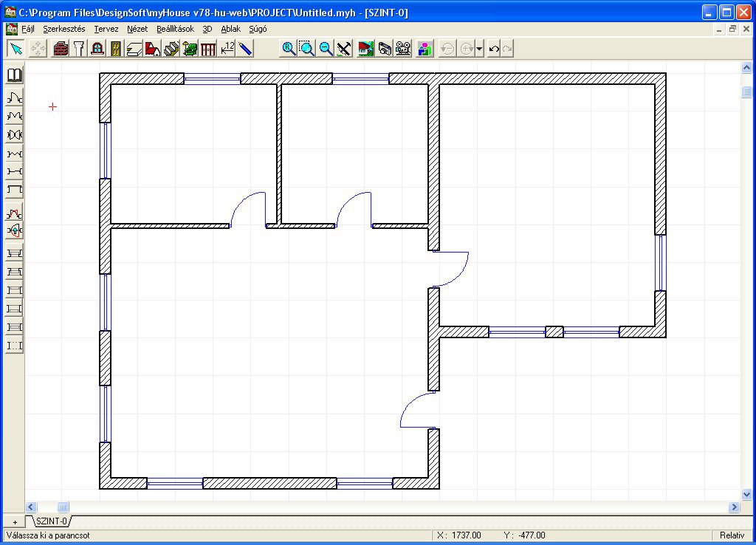Click the horizontal scrollbar left arrow

[x=31, y=507]
